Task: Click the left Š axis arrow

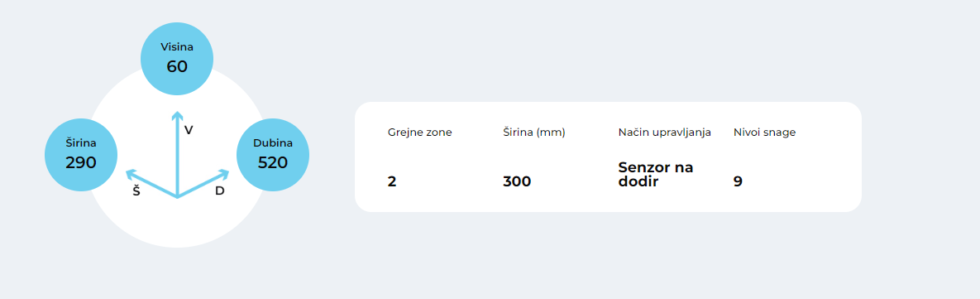Action: 151,183
